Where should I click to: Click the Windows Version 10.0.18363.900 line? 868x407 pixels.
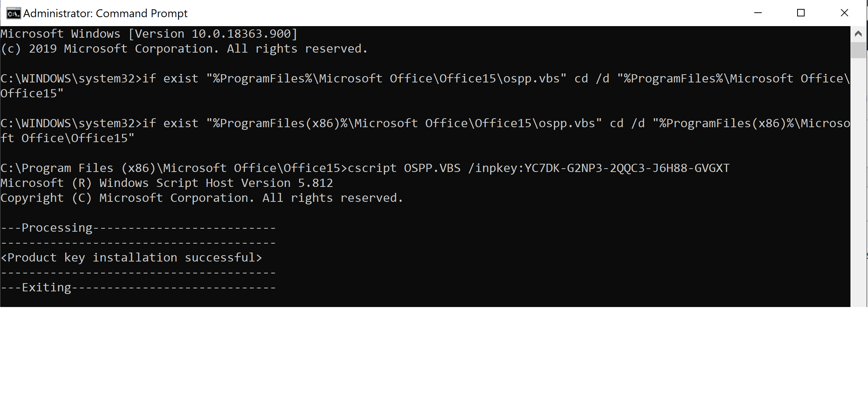pos(149,34)
